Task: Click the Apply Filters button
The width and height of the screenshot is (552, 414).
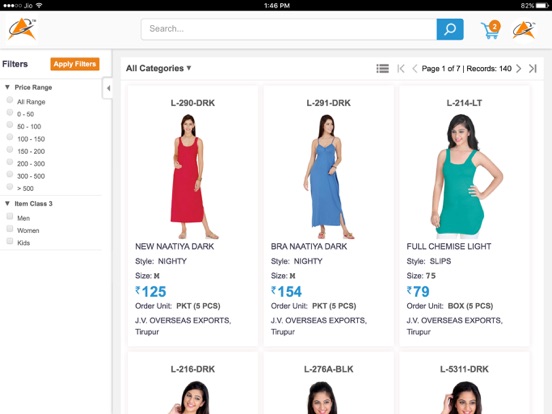Action: [75, 64]
